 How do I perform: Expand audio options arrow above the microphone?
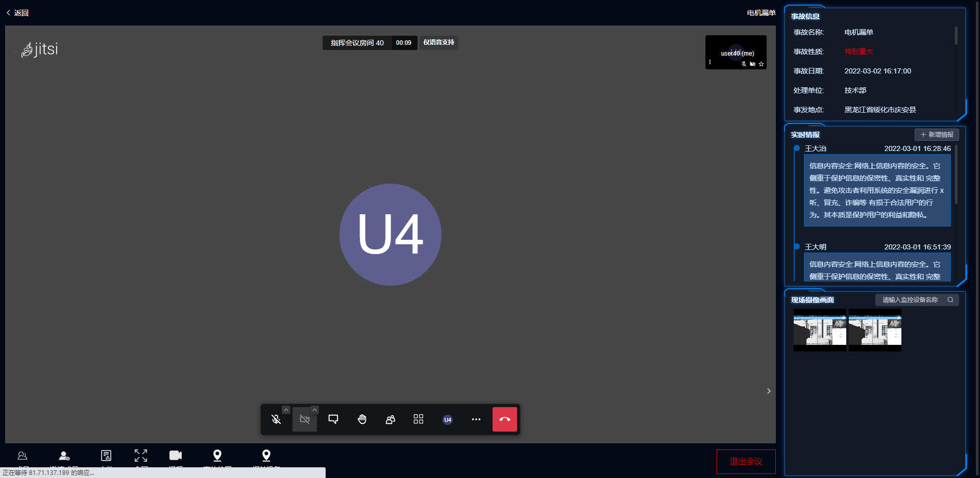[286, 410]
